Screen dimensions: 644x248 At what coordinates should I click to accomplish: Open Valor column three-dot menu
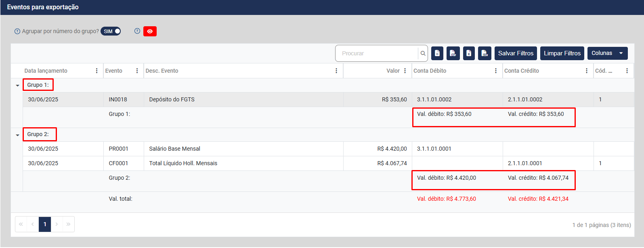click(x=405, y=71)
